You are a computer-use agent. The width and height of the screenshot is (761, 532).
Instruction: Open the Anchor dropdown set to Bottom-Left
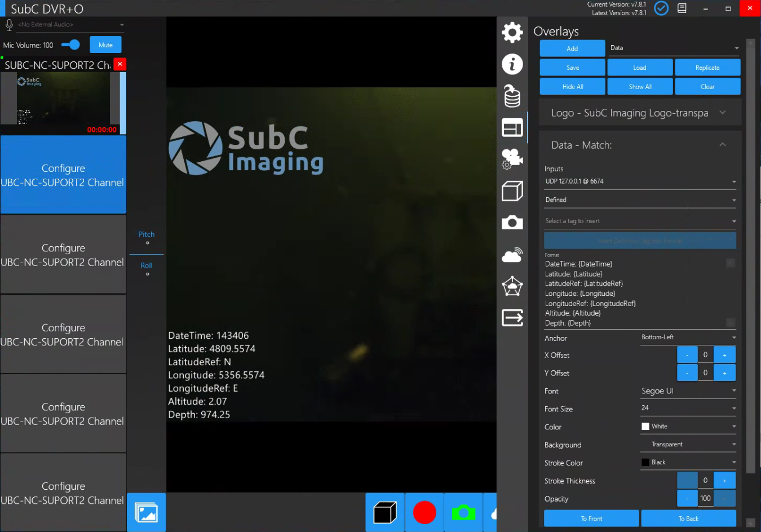tap(688, 338)
